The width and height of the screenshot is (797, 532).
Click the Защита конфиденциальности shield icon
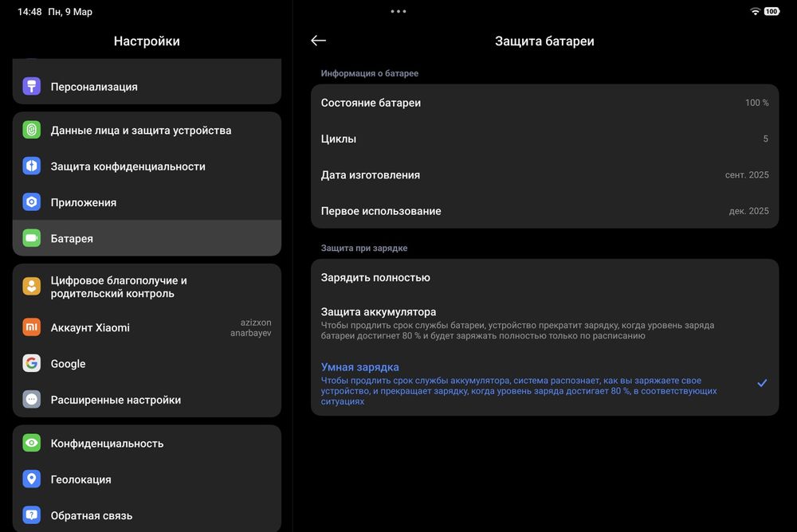(x=32, y=166)
